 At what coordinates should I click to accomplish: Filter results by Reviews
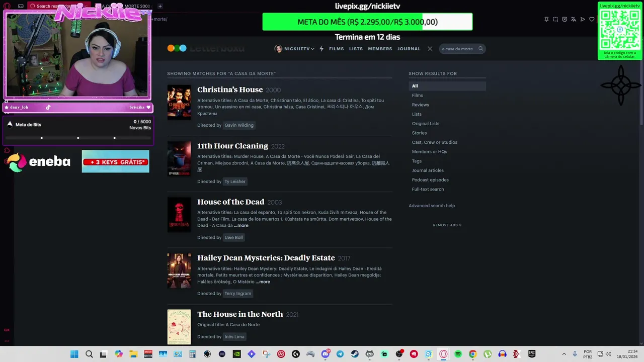(x=421, y=105)
